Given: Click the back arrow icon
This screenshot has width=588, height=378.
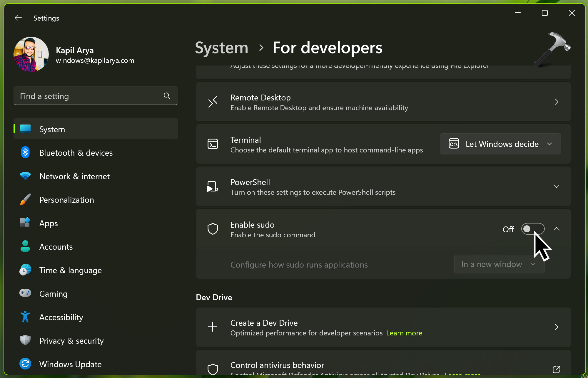Looking at the screenshot, I should pyautogui.click(x=18, y=18).
